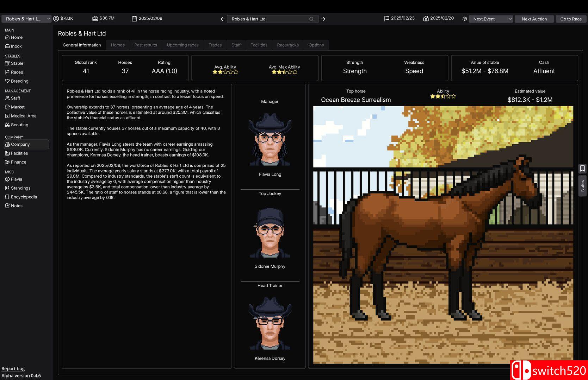The height and width of the screenshot is (380, 588).
Task: Select Finance under Company
Action: click(x=18, y=162)
